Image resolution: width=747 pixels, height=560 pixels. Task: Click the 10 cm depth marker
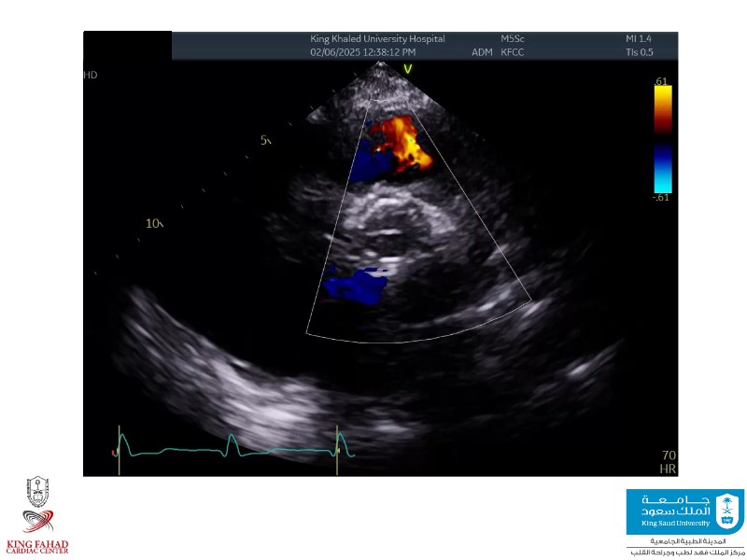(x=153, y=224)
